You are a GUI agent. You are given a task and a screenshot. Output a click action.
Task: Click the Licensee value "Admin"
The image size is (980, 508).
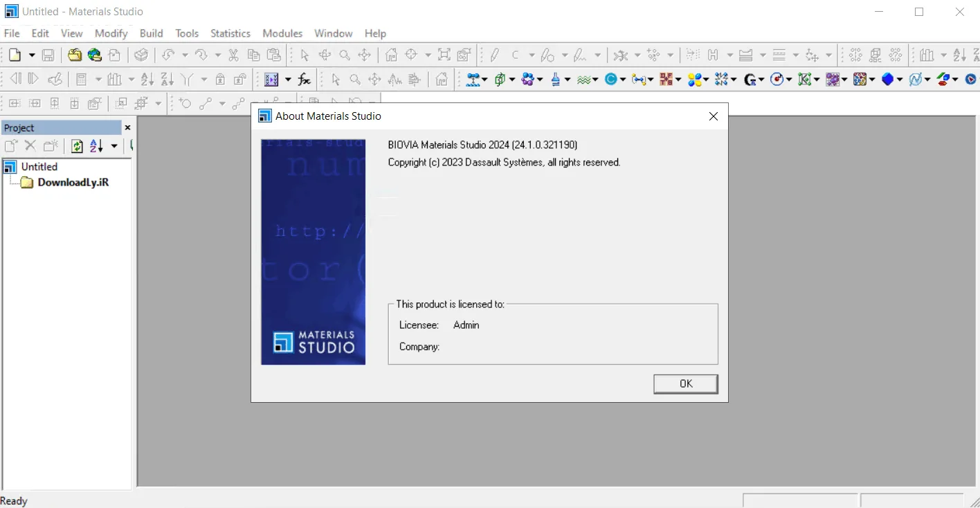(466, 325)
